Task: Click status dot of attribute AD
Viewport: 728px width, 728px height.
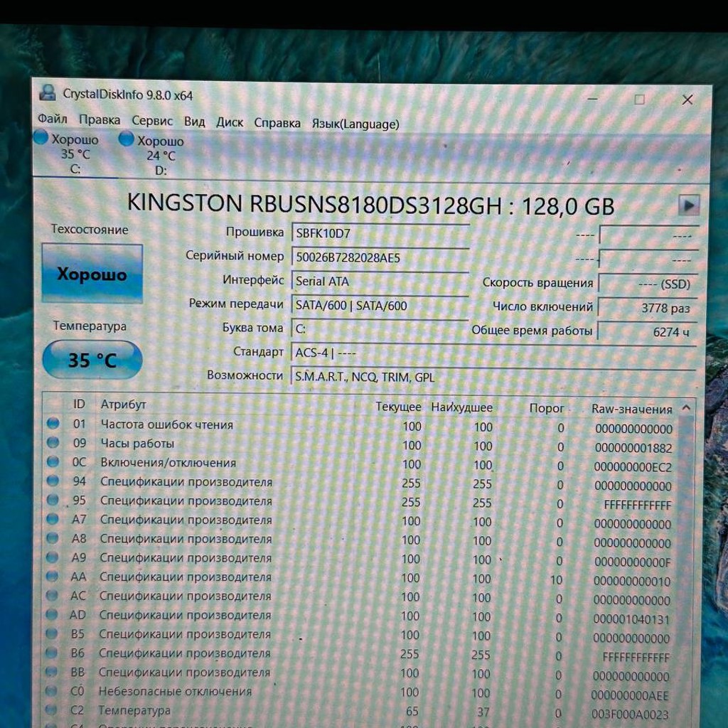Action: [51, 614]
